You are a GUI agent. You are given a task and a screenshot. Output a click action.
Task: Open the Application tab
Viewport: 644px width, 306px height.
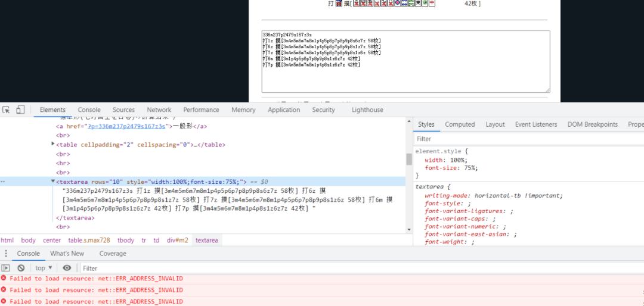click(x=284, y=110)
